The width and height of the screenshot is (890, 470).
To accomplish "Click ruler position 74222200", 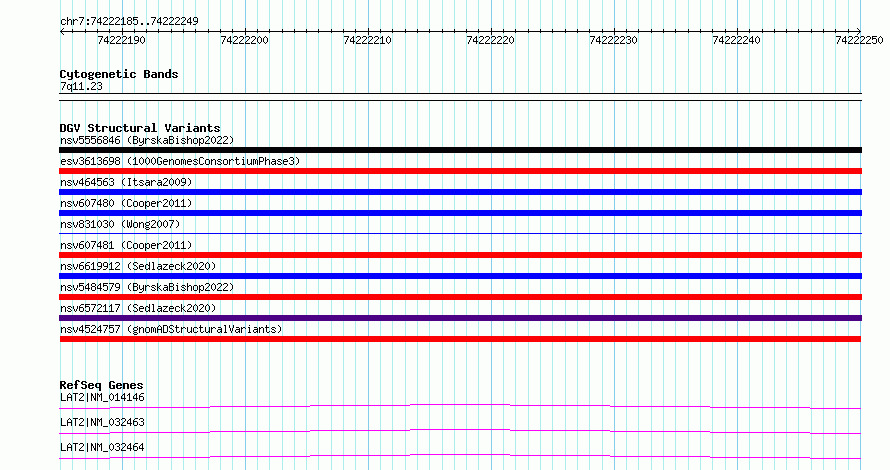I will (x=245, y=40).
